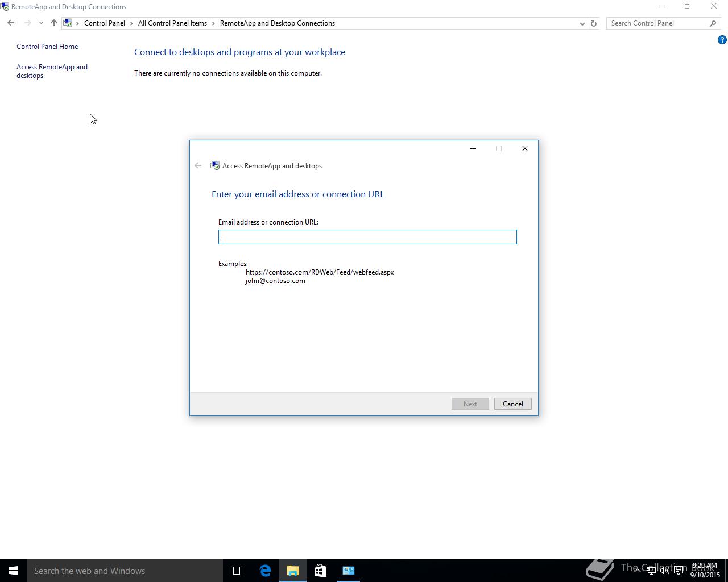Click the window title bar icon

tap(5, 7)
